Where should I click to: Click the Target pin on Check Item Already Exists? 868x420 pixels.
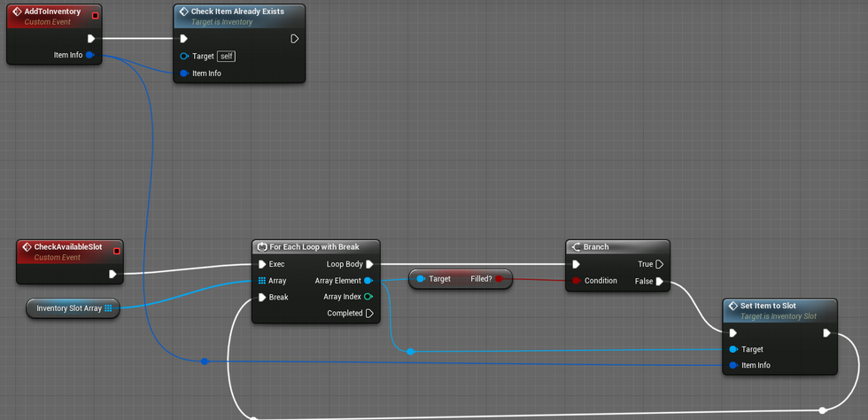184,56
